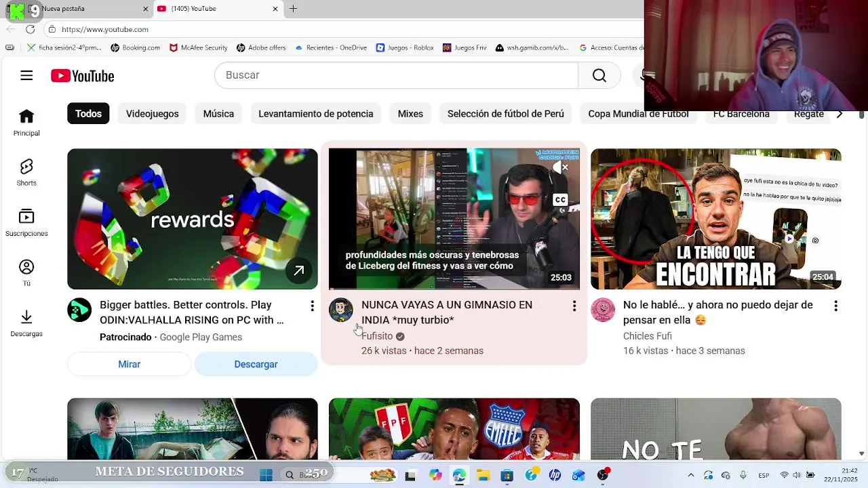Click the YouTube logo
The width and height of the screenshot is (868, 488).
[x=83, y=76]
